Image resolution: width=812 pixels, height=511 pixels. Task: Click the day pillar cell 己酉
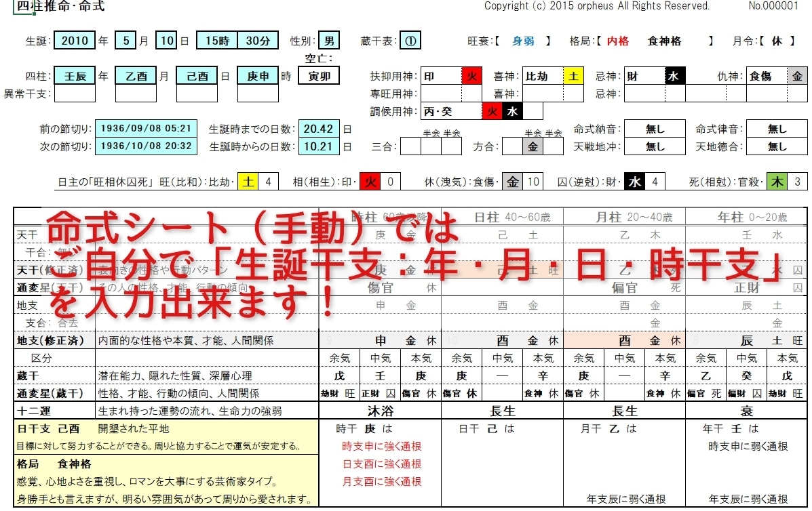pos(197,76)
